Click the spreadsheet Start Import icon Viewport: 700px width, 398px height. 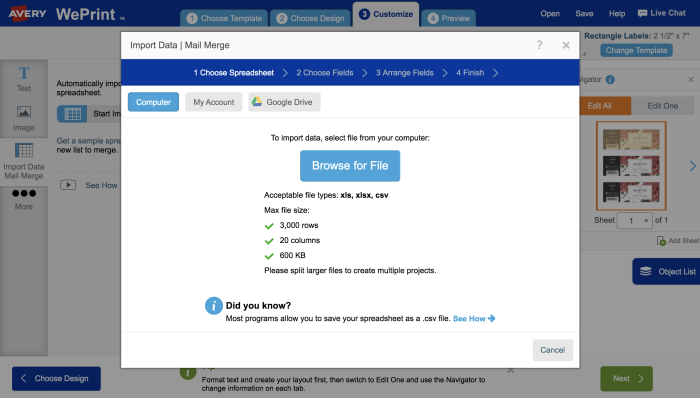[72, 114]
